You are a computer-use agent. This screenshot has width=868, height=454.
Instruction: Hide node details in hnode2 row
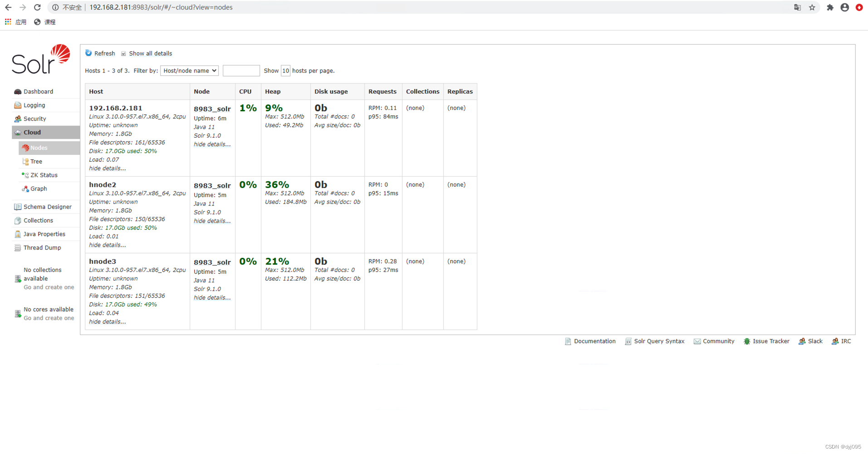(212, 221)
